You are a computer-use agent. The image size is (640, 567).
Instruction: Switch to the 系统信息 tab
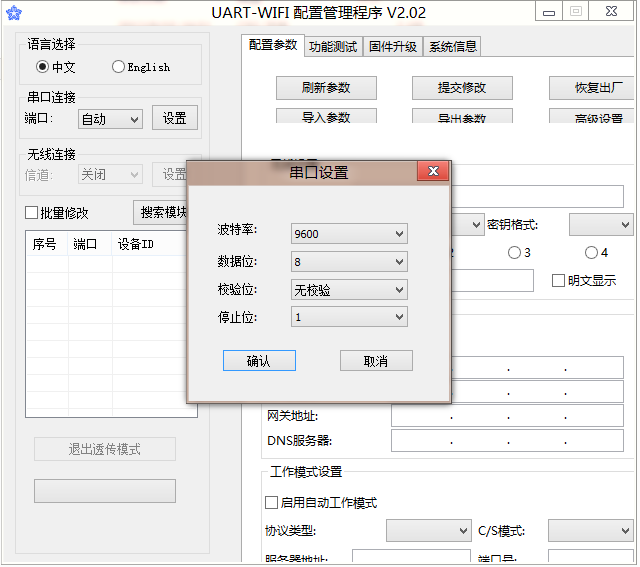453,47
